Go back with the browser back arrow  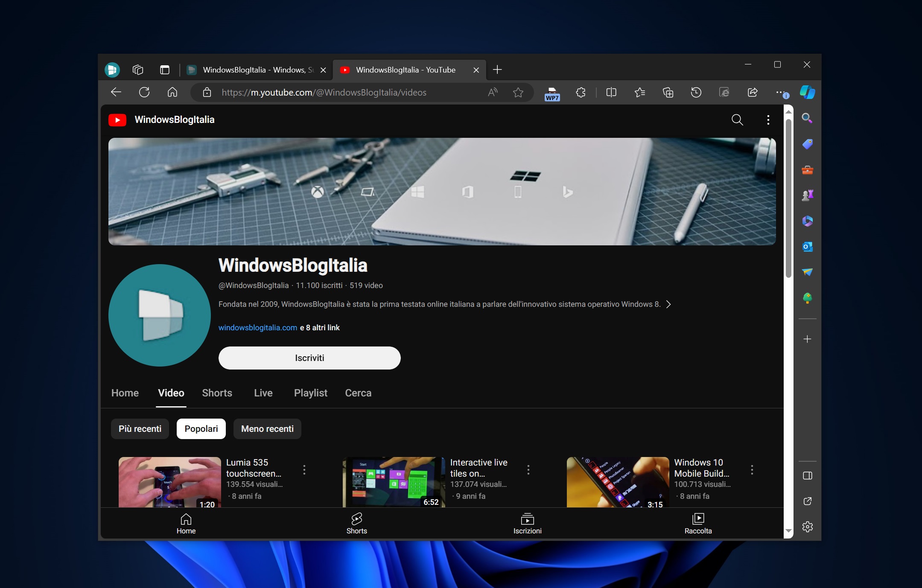pos(116,92)
